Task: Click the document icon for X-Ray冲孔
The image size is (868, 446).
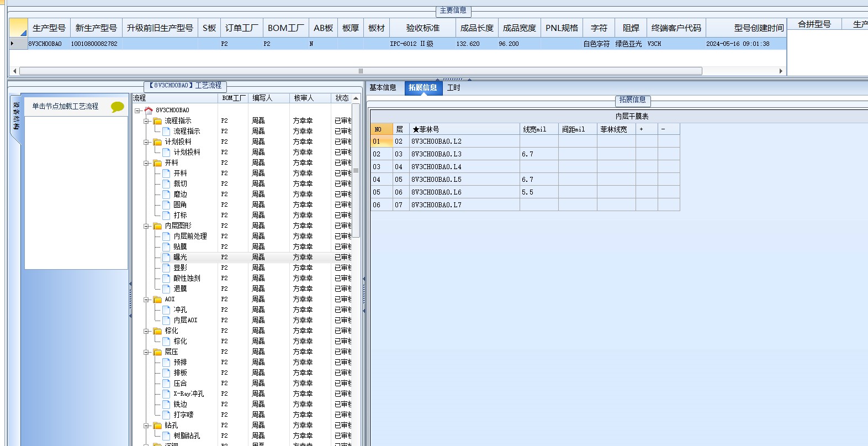Action: 166,393
